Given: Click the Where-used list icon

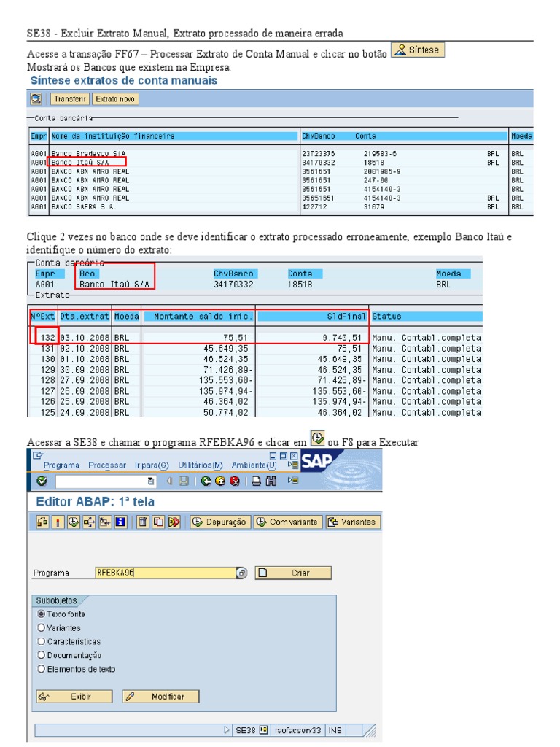Looking at the screenshot, I should (89, 522).
